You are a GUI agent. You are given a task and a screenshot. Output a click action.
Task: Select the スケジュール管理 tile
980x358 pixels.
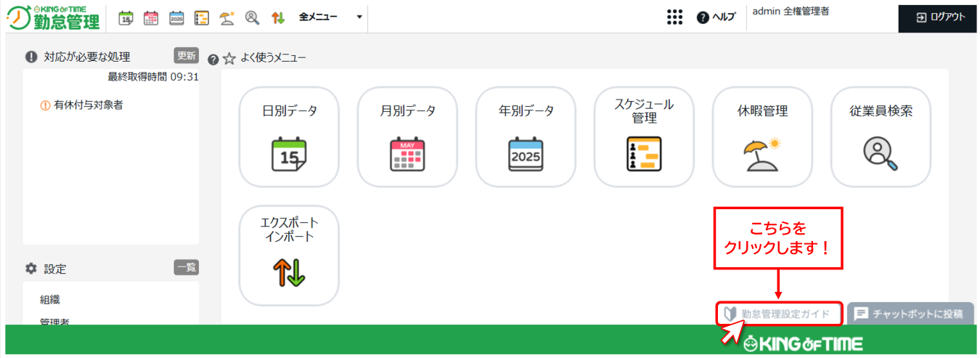[x=644, y=137]
